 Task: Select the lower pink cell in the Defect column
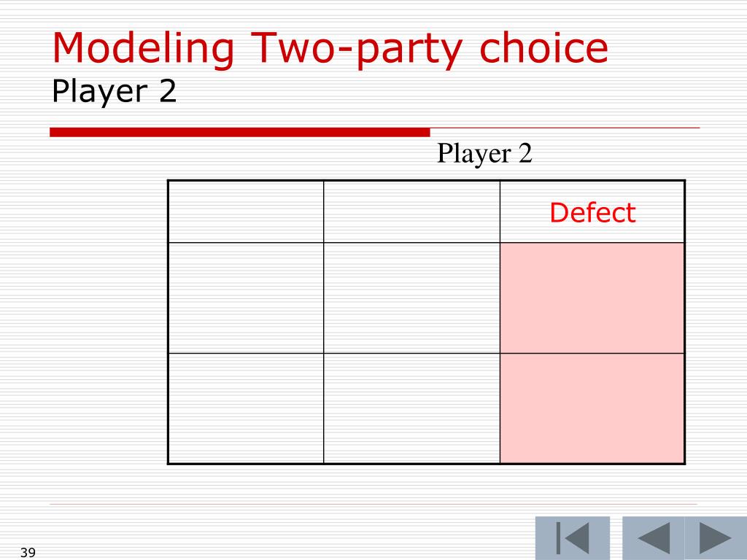pos(592,408)
